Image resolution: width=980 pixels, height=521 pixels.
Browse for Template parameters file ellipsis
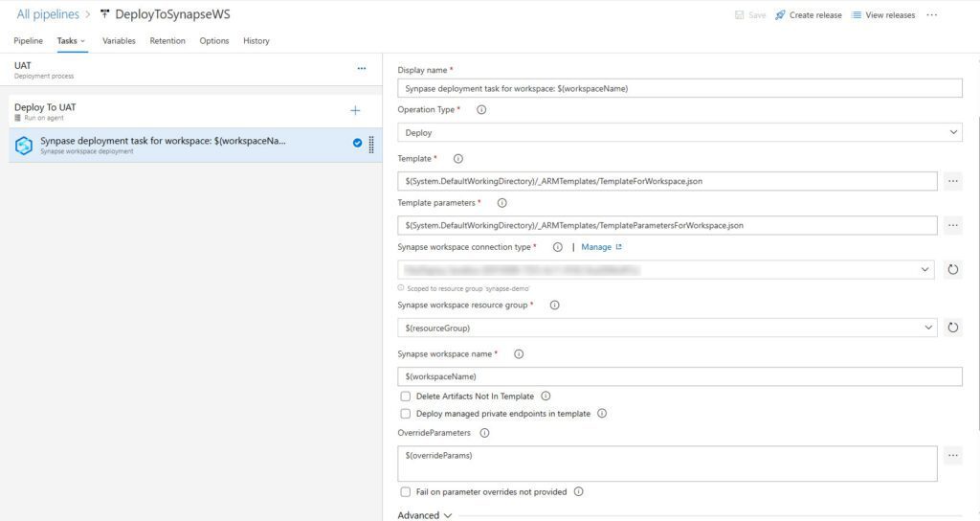click(x=952, y=225)
